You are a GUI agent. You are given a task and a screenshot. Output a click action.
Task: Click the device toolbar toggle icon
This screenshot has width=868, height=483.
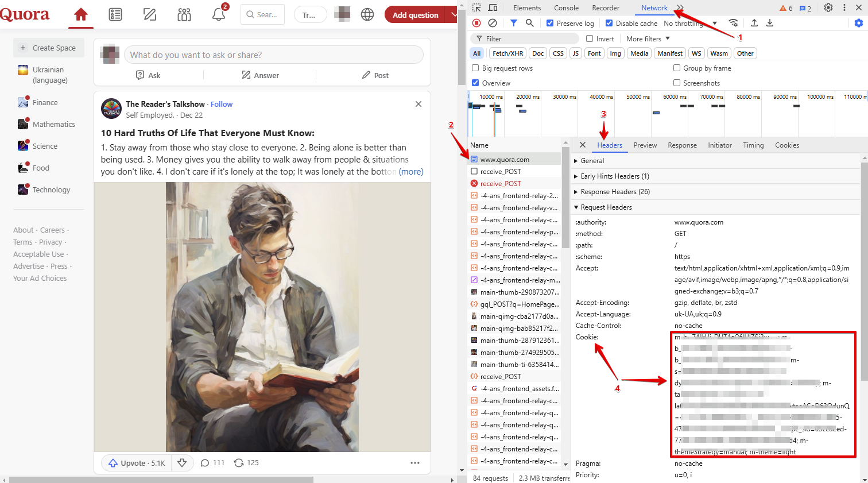point(493,7)
